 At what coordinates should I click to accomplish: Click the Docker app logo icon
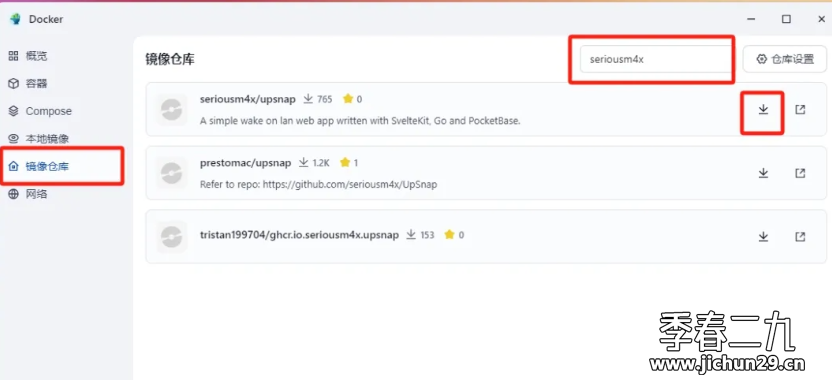15,19
